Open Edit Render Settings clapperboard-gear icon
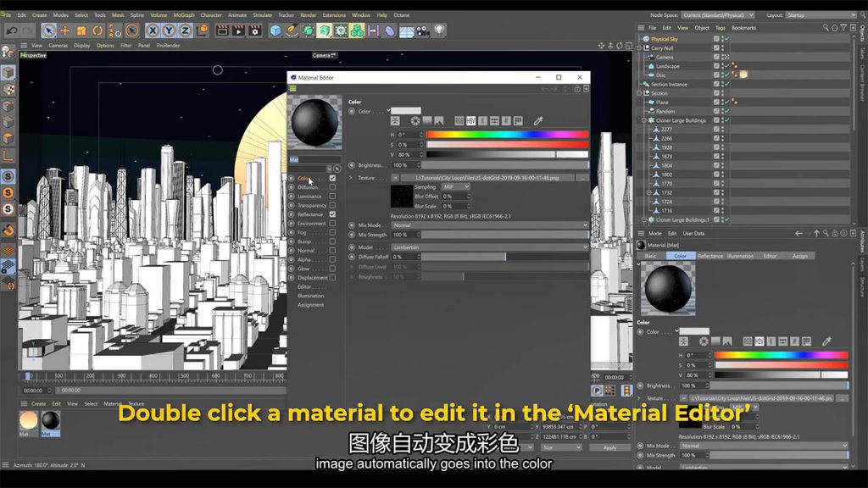The image size is (868, 488). pyautogui.click(x=255, y=31)
